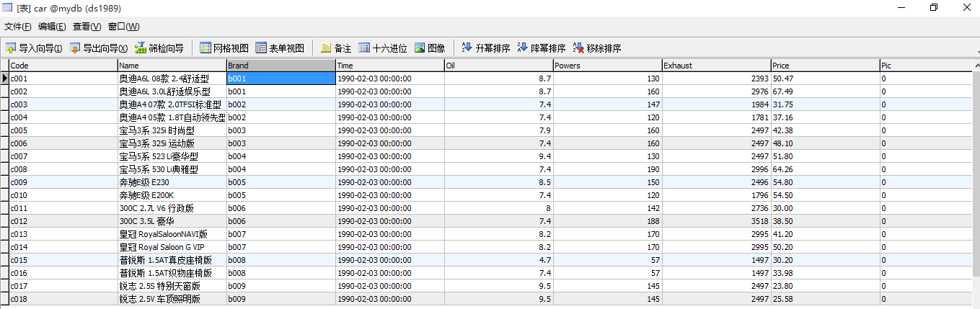The height and width of the screenshot is (309, 980).
Task: Select Code cell c010
Action: click(x=63, y=195)
